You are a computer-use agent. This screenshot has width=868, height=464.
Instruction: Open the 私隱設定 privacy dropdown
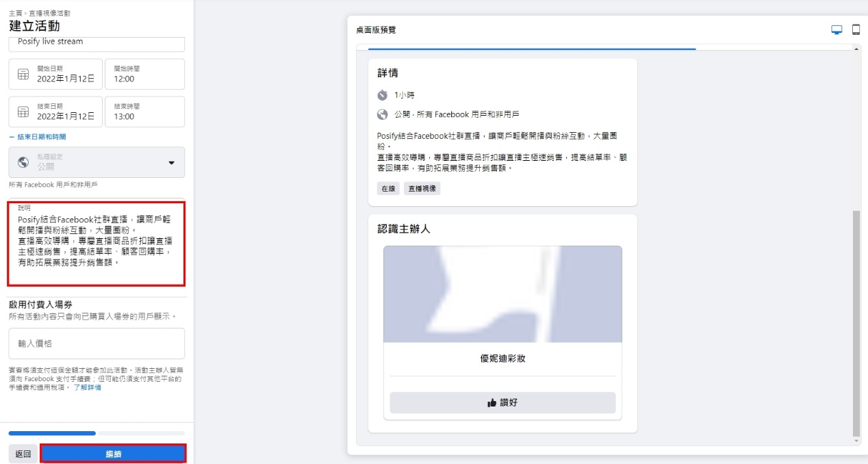(97, 162)
